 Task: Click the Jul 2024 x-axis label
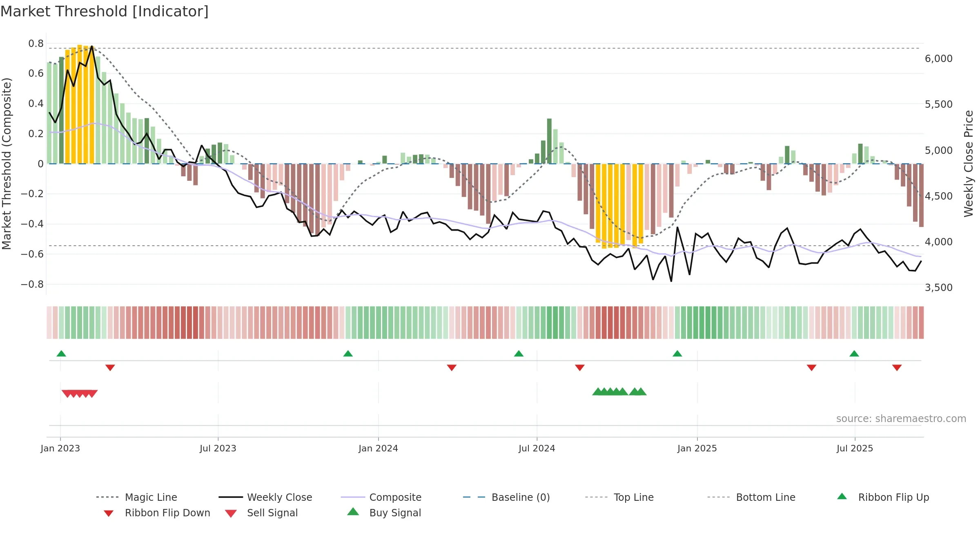[537, 448]
